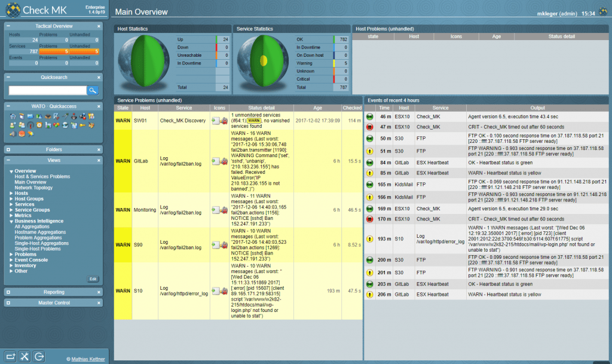This screenshot has width=612, height=364.
Task: Expand the Hosts tree node
Action: [x=11, y=193]
